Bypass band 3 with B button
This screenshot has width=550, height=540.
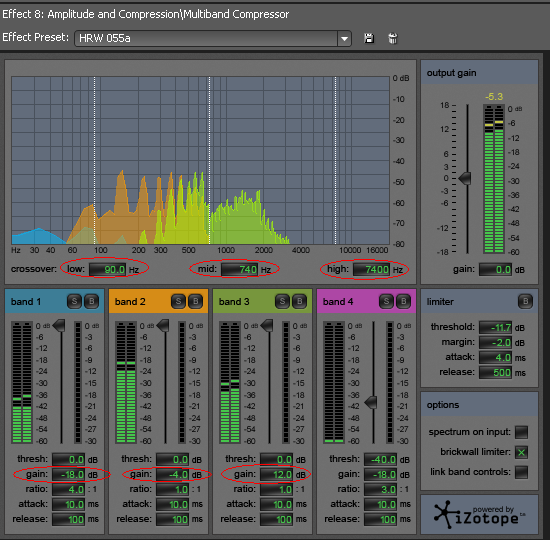pyautogui.click(x=299, y=301)
